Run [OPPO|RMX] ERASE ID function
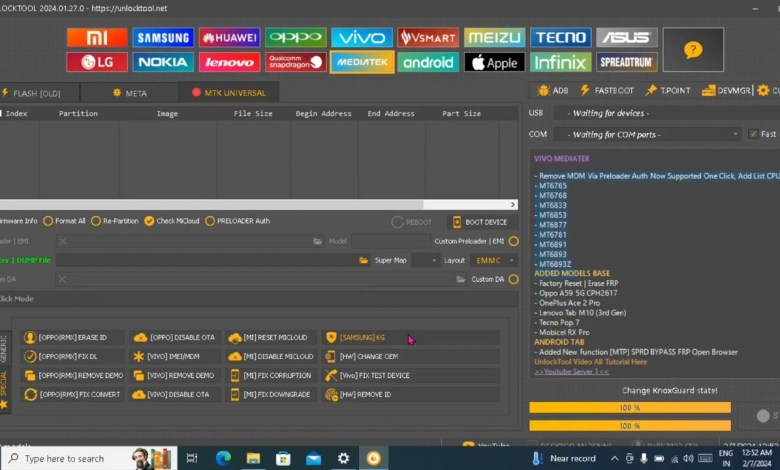Screen dimensions: 780x470 click(x=73, y=337)
